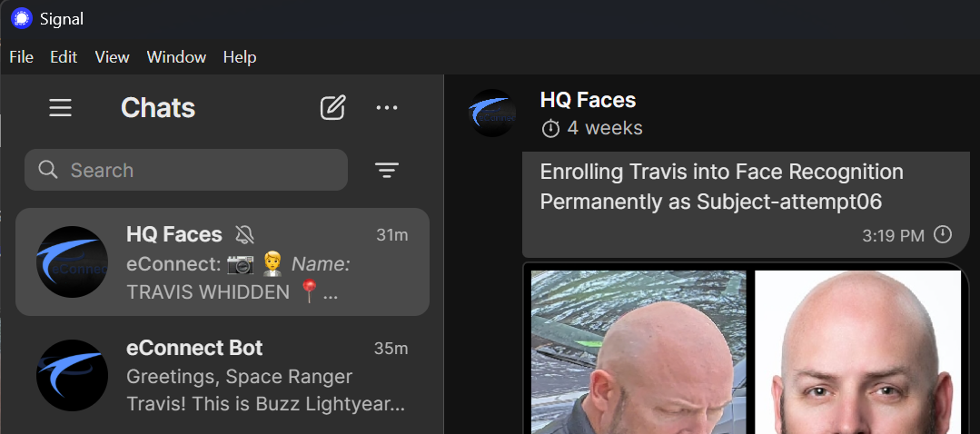Open the hamburger navigation menu

pyautogui.click(x=60, y=108)
